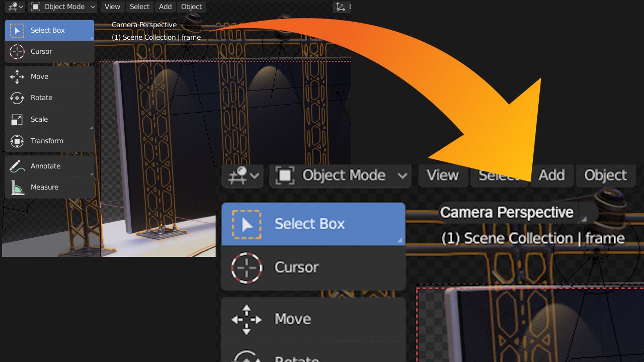
Task: Select the Select Box tool in the small screenshot
Action: coord(49,30)
